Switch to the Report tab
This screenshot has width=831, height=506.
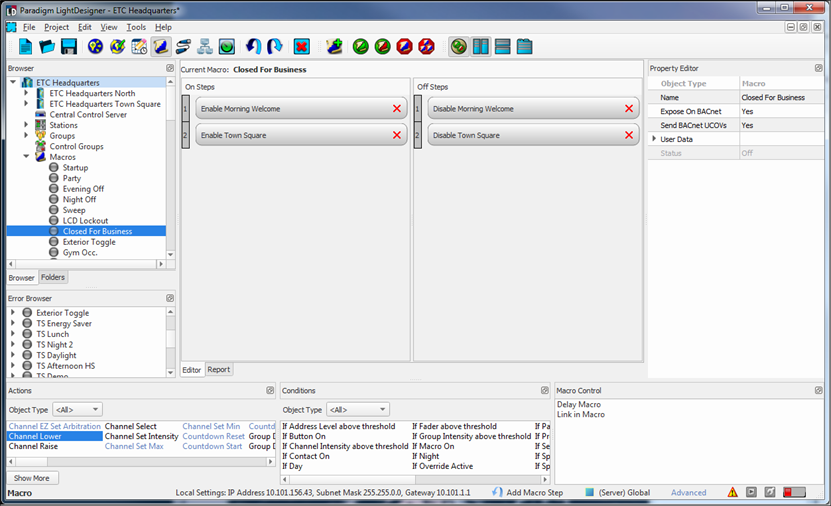point(218,369)
